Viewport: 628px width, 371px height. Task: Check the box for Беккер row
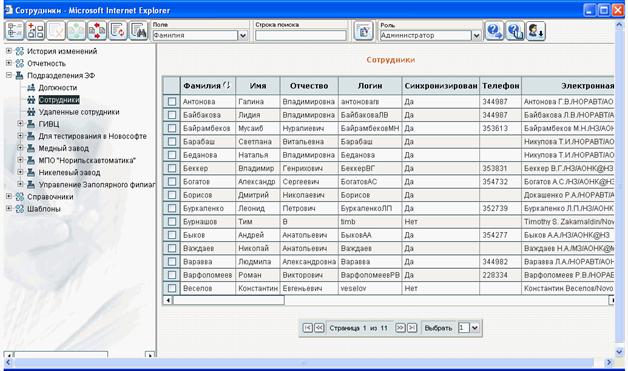172,168
